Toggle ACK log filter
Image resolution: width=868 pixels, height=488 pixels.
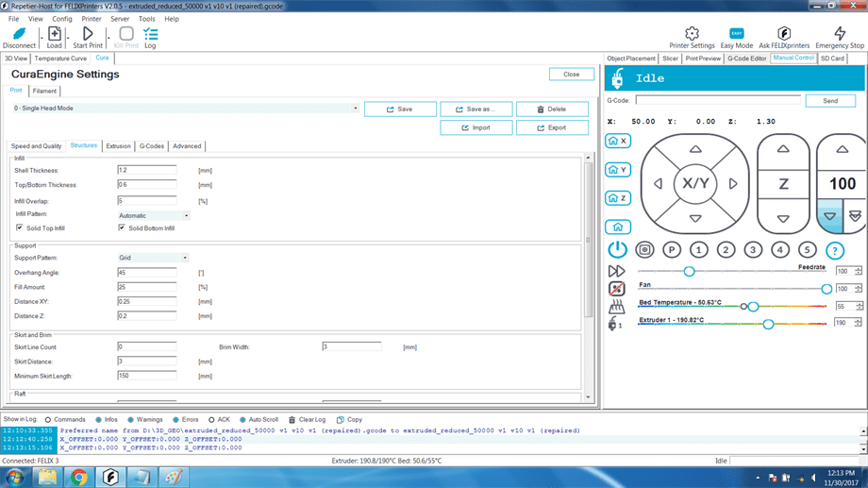coord(211,420)
